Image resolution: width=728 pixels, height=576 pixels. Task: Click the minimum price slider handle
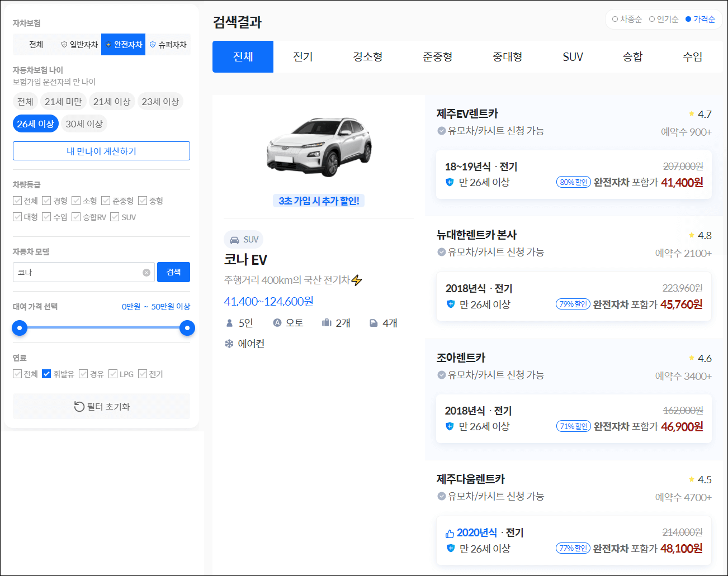tap(20, 328)
